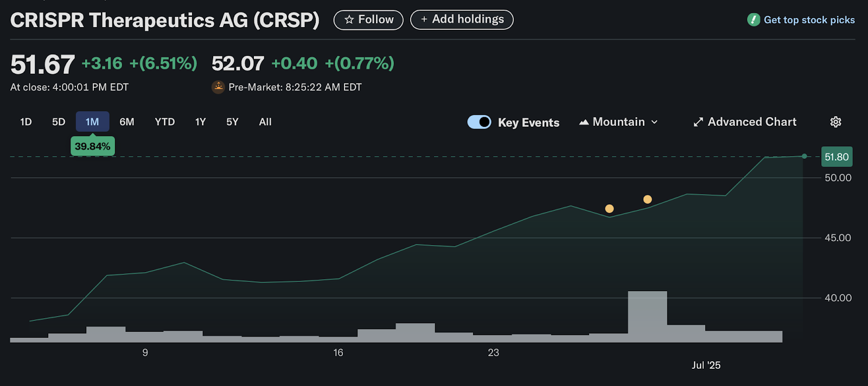This screenshot has height=386, width=868.
Task: Open the Advanced Chart view
Action: click(x=745, y=122)
